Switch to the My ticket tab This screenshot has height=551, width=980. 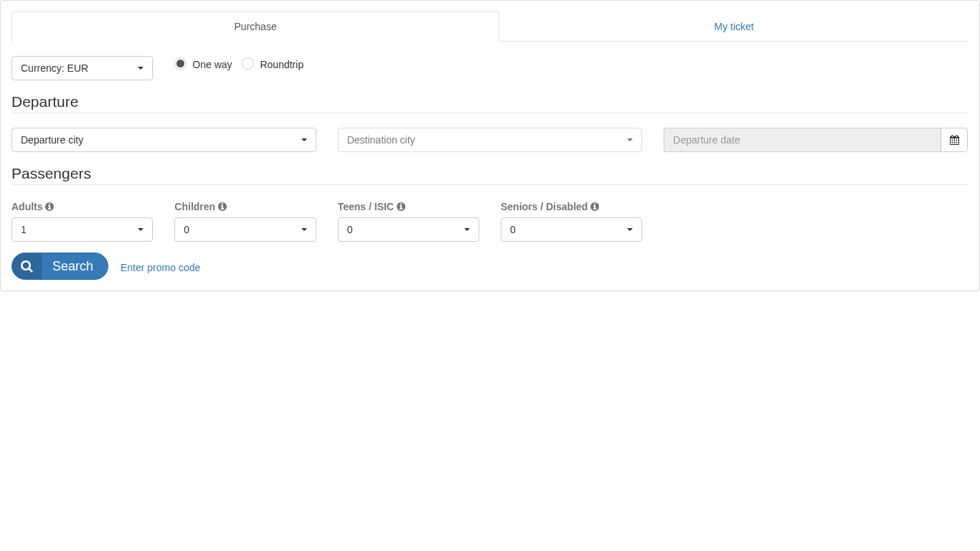(x=733, y=27)
